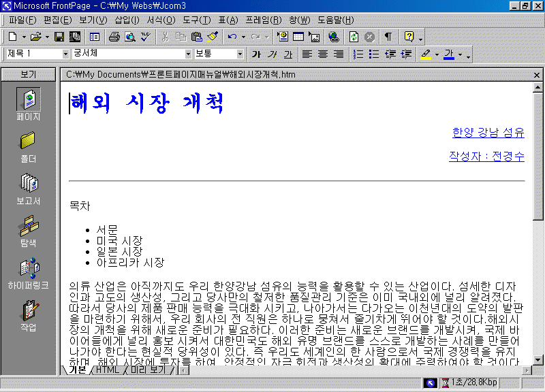This screenshot has width=545, height=392.
Task: Run the spelling check icon
Action: tap(146, 37)
